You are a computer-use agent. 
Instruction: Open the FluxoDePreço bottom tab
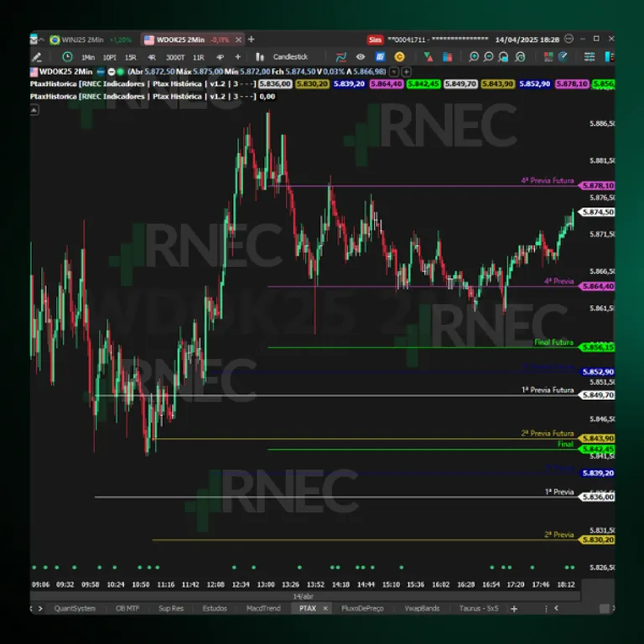tap(362, 608)
